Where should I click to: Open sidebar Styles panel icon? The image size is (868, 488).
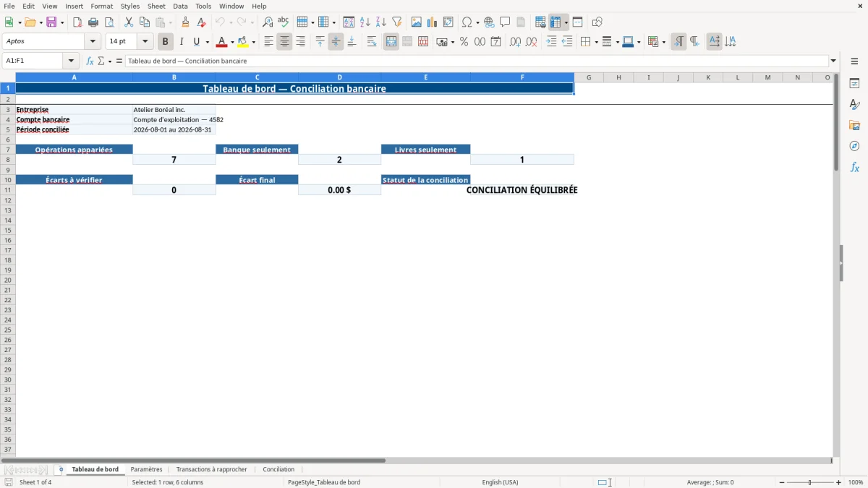[854, 104]
